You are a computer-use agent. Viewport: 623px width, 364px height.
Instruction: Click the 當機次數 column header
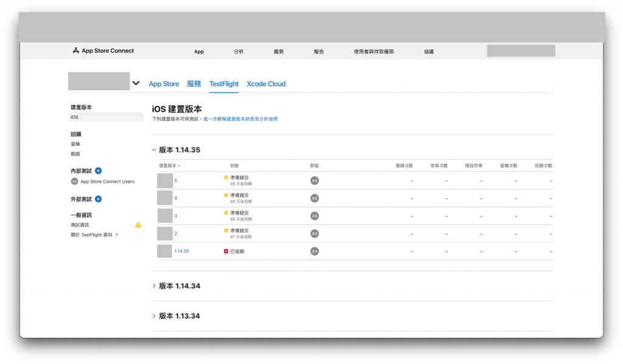coord(508,165)
